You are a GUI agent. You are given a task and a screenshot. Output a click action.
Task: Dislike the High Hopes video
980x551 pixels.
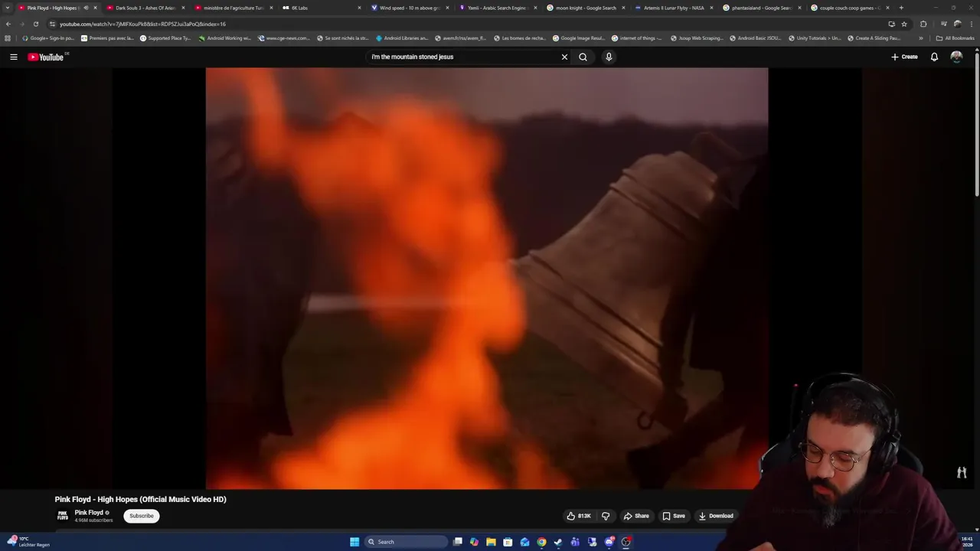coord(606,516)
